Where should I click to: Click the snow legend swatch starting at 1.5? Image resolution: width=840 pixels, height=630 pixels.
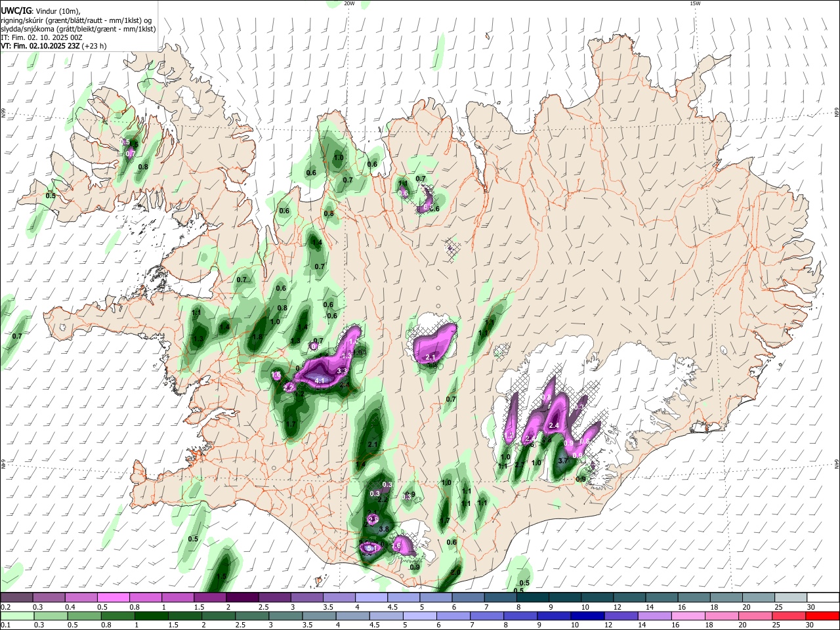[211, 598]
